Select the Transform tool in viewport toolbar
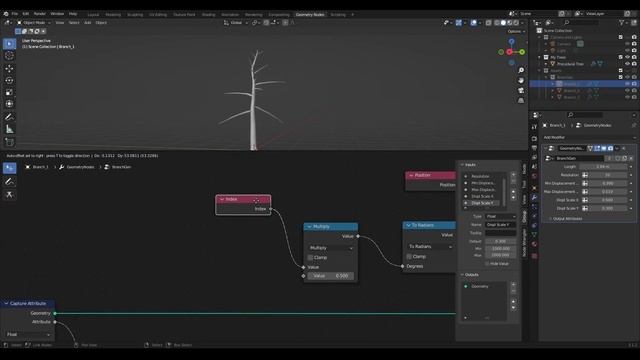Screen dimensions: 640x360 point(9,104)
